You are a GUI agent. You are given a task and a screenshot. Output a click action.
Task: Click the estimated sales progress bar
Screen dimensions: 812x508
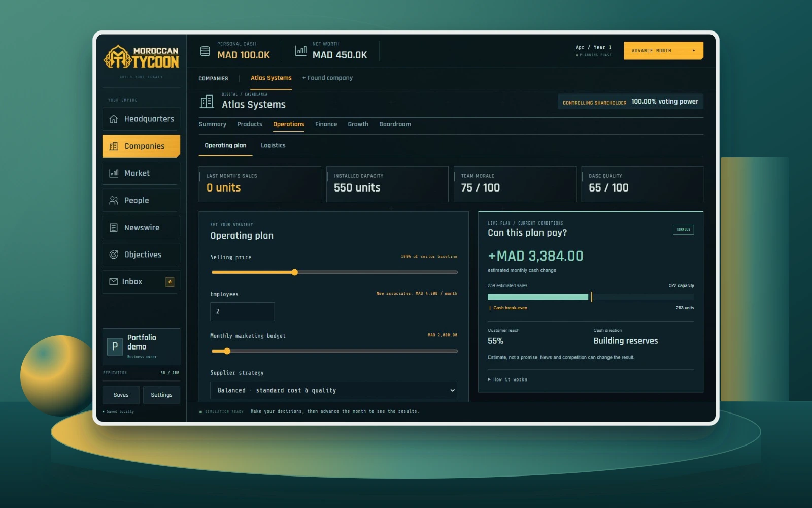(591, 297)
